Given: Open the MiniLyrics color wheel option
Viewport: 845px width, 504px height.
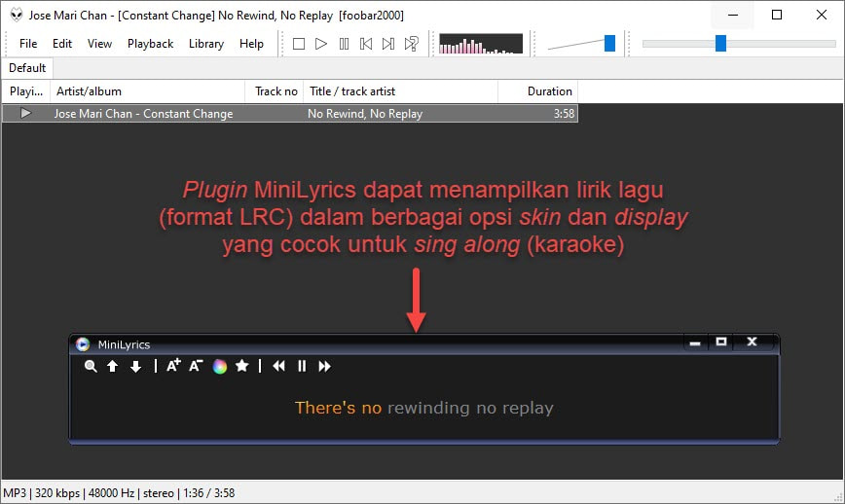Looking at the screenshot, I should 219,367.
